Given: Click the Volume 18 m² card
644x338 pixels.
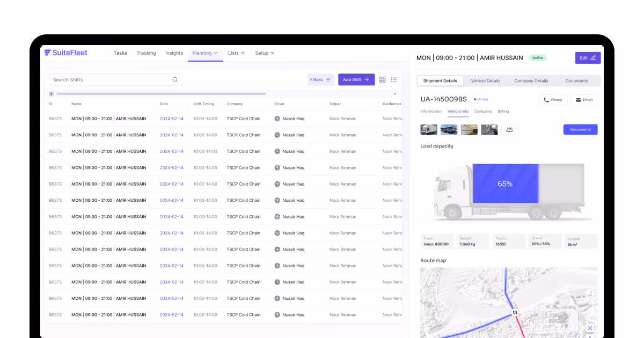Looking at the screenshot, I should [581, 241].
